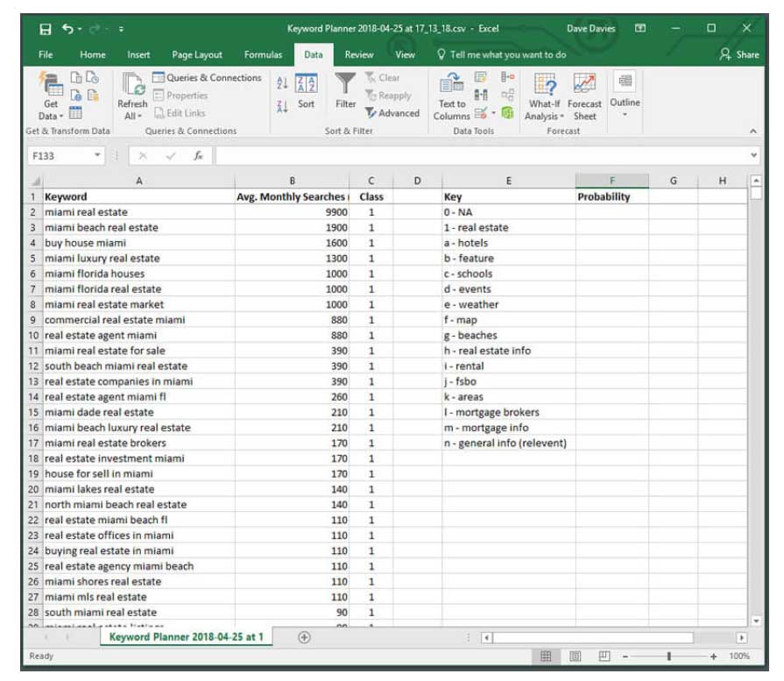Click vertical scrollbar down arrow
Image resolution: width=784 pixels, height=681 pixels.
(756, 621)
